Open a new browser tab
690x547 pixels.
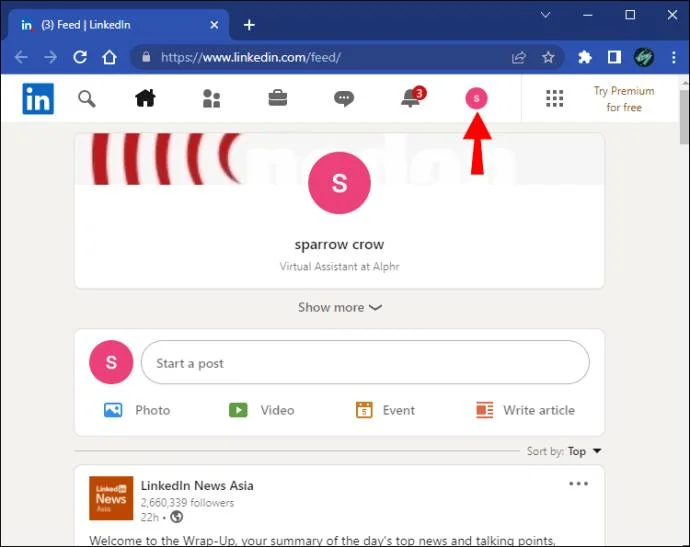249,25
